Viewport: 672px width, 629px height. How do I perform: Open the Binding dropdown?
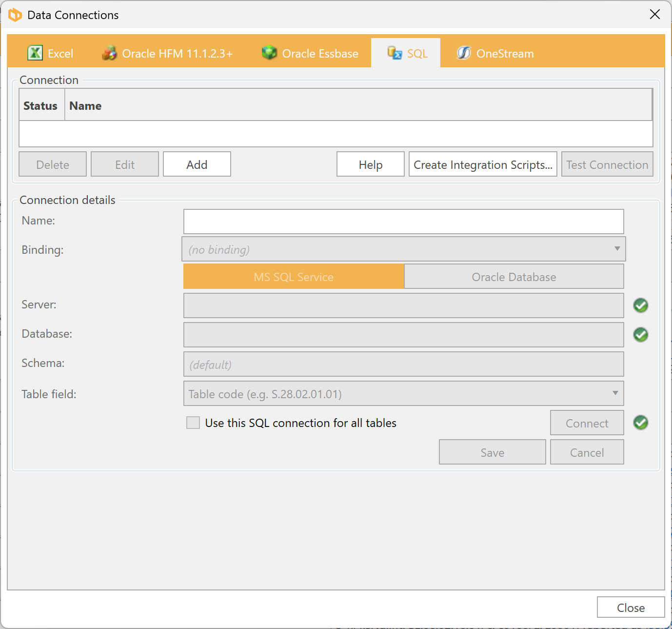(403, 249)
